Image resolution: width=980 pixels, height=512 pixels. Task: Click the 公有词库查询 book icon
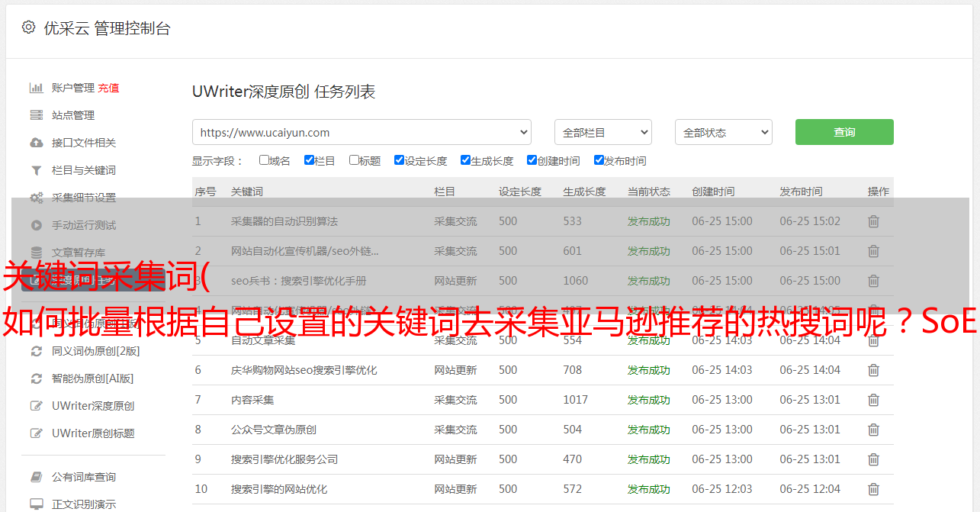pyautogui.click(x=36, y=477)
